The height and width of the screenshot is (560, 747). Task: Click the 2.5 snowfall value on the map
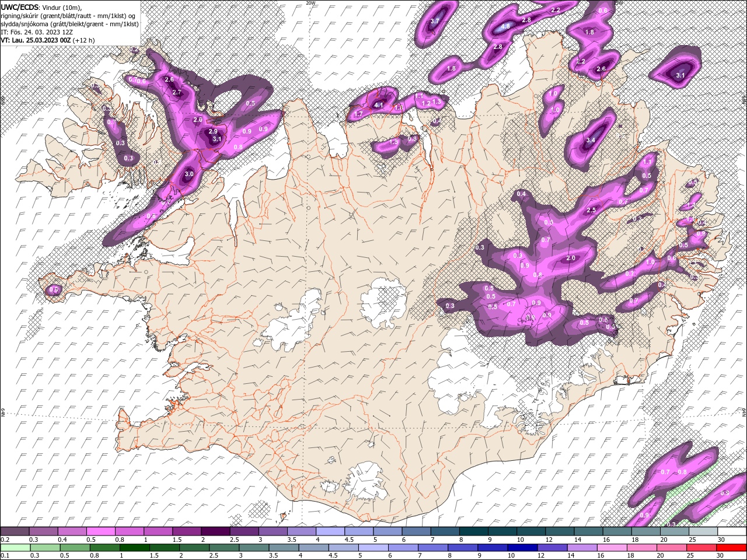(591, 210)
